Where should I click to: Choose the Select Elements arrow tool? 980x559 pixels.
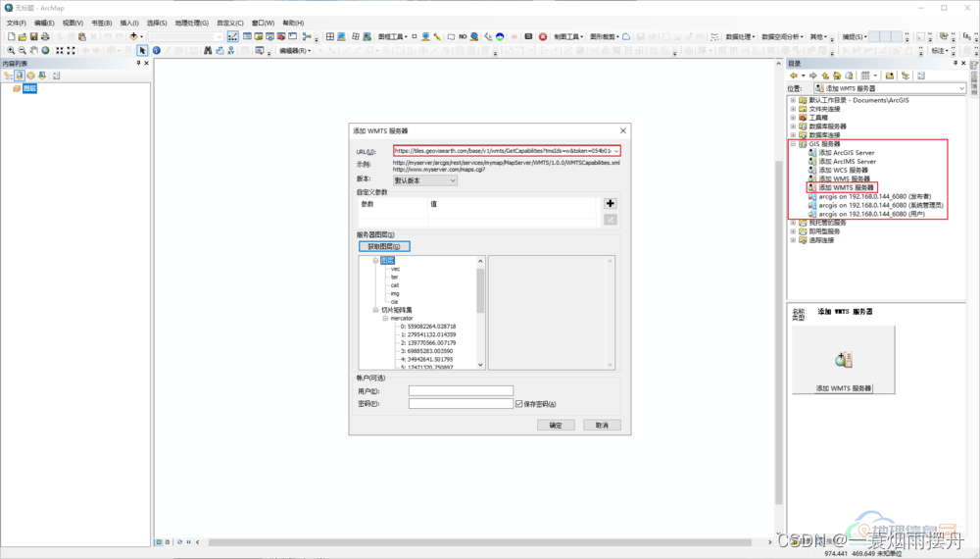142,51
